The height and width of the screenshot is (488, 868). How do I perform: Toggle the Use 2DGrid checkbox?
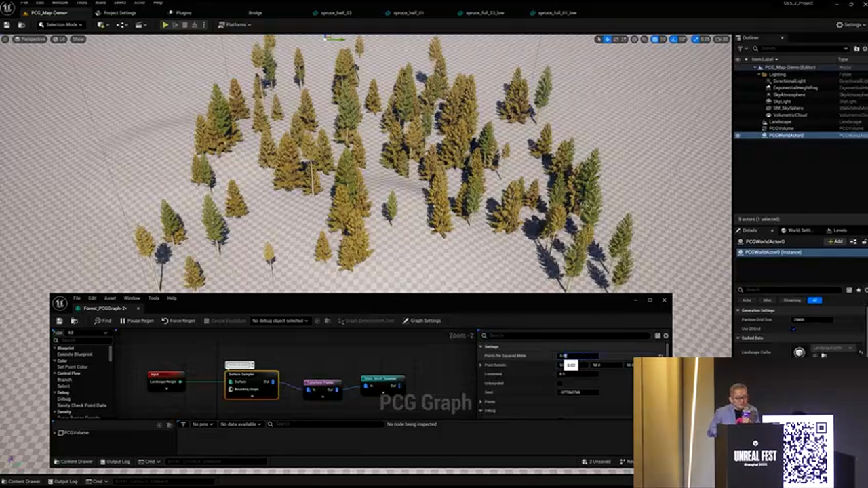click(793, 329)
